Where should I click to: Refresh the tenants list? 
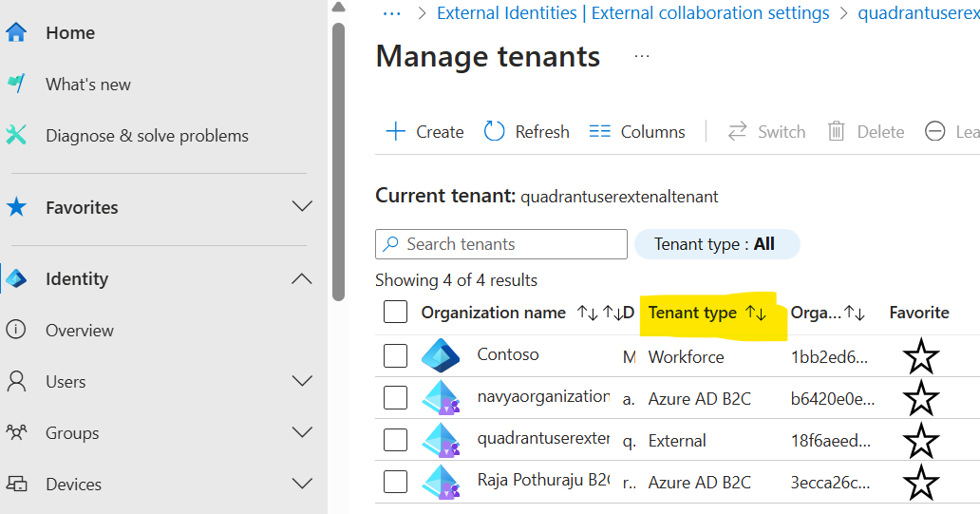pos(527,132)
